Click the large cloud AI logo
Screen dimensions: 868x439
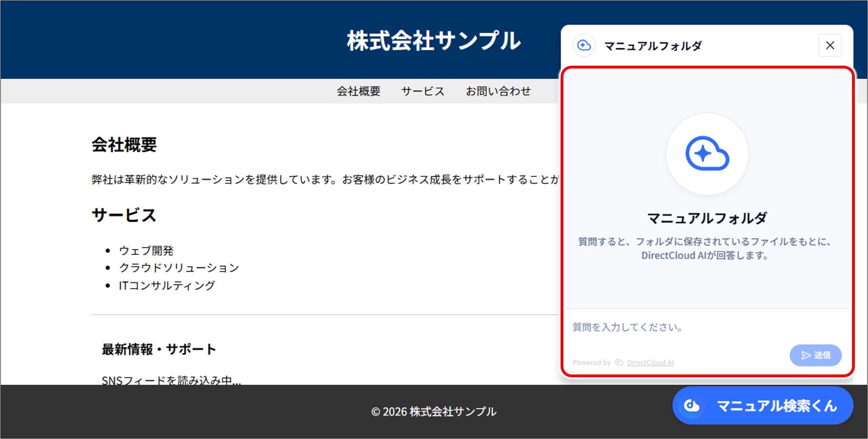707,154
